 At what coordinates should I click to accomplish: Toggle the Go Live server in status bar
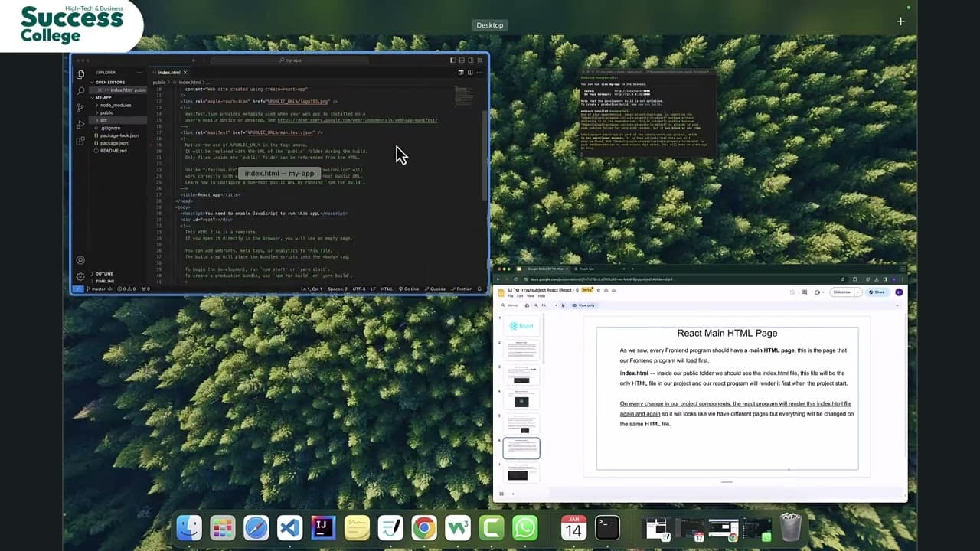click(x=411, y=289)
